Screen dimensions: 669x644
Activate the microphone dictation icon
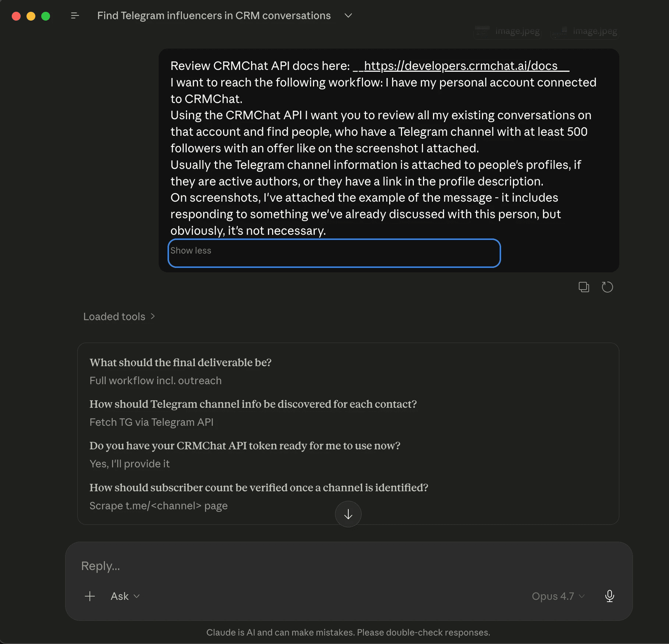click(610, 596)
